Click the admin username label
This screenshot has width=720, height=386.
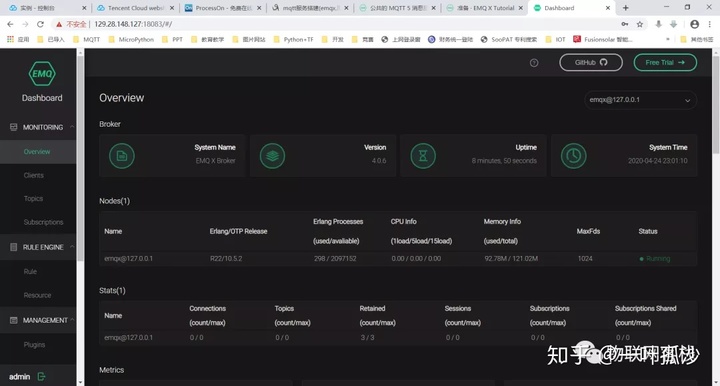(x=19, y=377)
